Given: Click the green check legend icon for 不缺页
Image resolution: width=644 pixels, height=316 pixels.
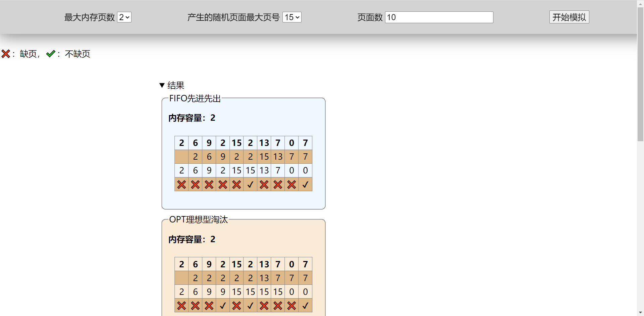Looking at the screenshot, I should tap(51, 54).
